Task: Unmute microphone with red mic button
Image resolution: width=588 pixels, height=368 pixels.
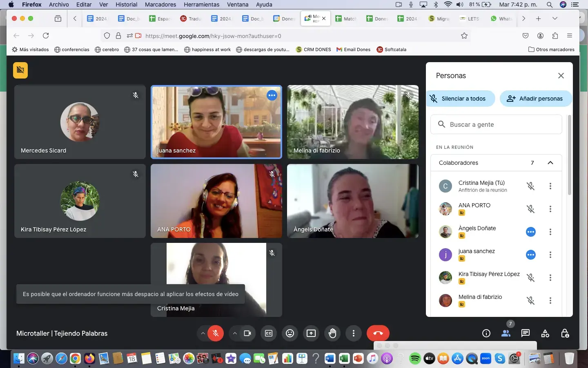Action: (x=216, y=333)
